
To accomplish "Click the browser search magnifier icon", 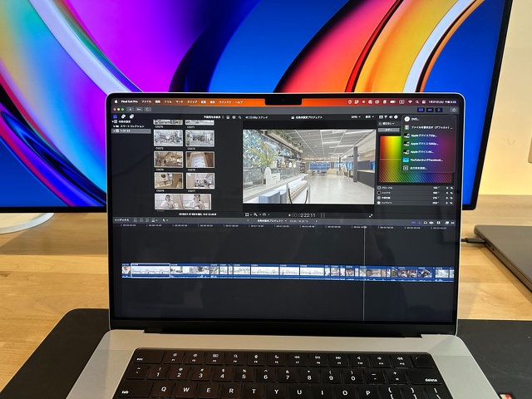I will (x=240, y=117).
